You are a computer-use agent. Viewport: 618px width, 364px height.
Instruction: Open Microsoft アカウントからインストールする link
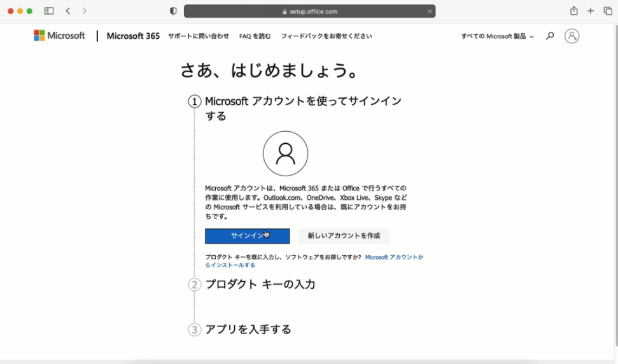[314, 261]
